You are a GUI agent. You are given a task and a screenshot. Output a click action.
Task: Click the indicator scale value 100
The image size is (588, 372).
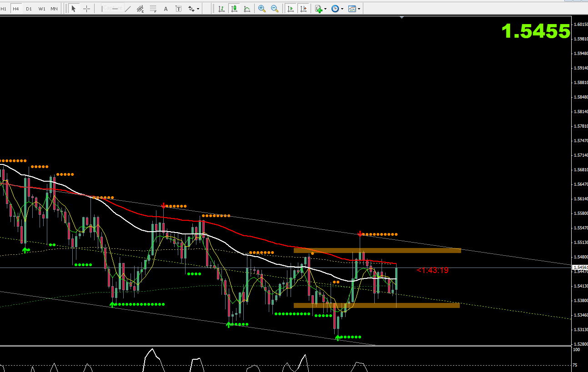tap(576, 350)
